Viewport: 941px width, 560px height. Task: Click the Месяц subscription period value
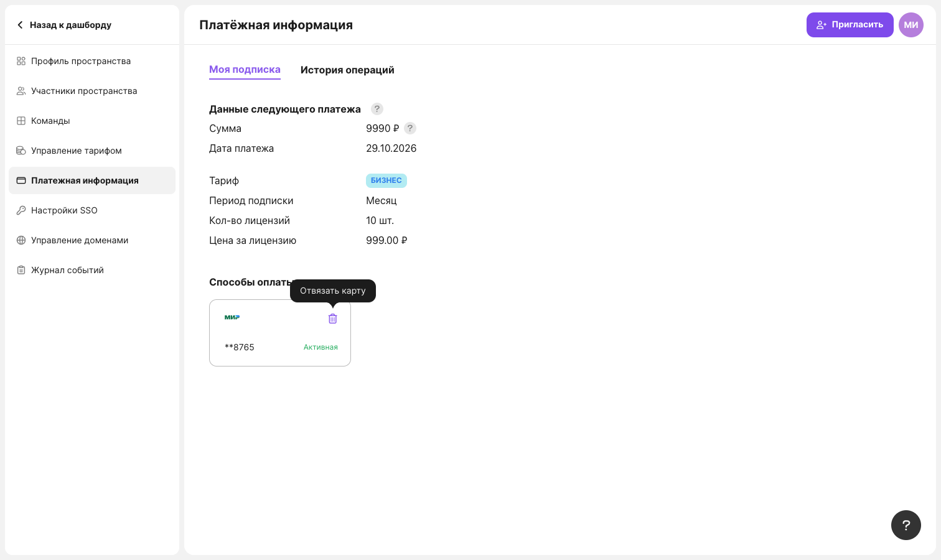point(382,200)
